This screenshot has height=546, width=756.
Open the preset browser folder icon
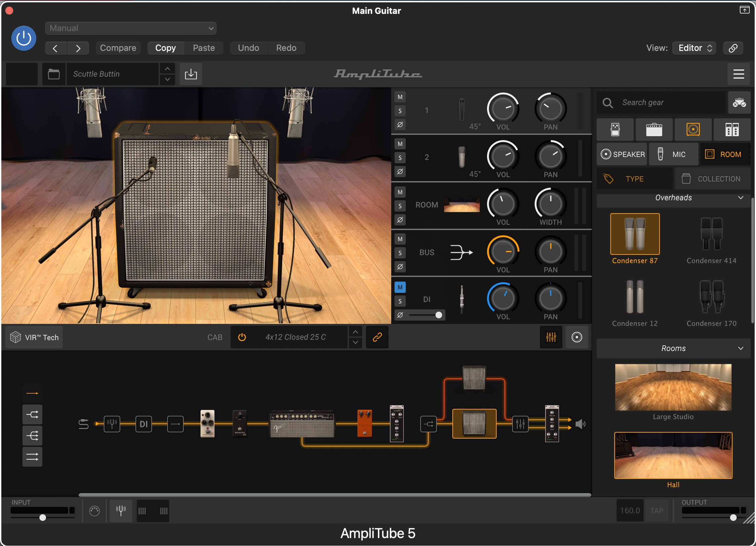[x=54, y=74]
